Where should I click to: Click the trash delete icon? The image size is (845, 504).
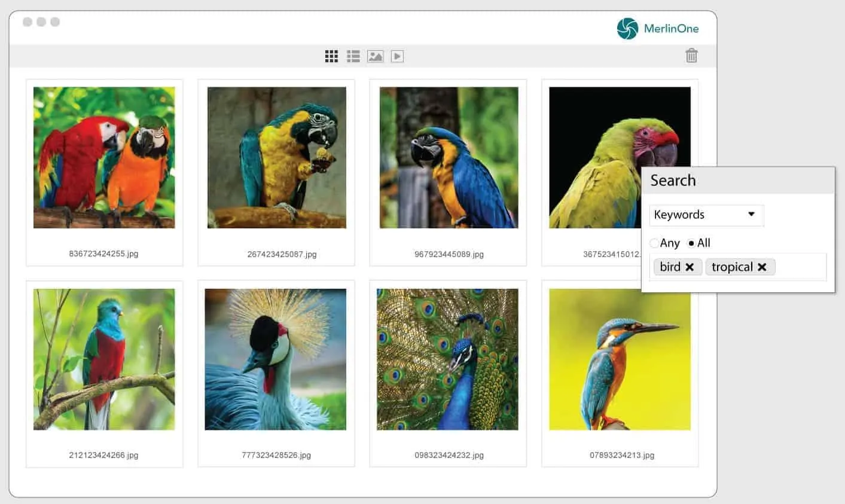coord(691,56)
